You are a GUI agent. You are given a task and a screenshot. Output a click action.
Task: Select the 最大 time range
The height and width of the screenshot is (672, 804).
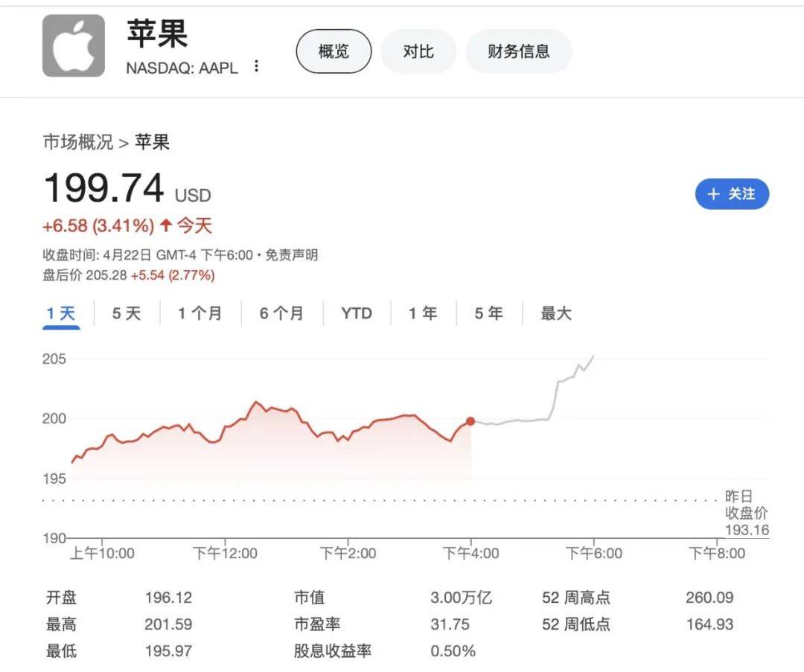554,313
